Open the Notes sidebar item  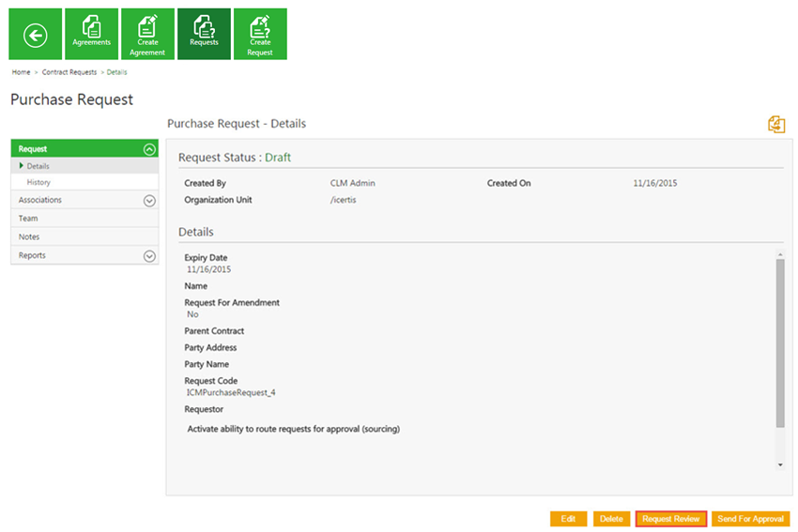coord(29,237)
